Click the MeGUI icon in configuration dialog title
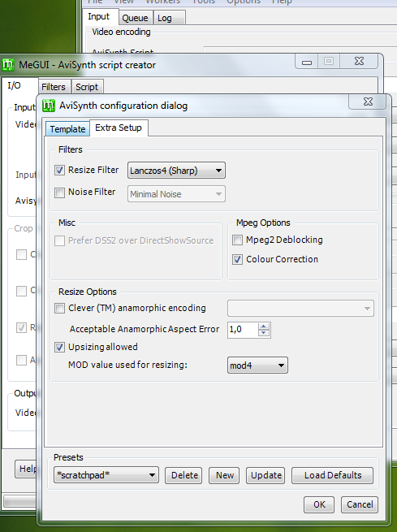Viewport: 397px width, 532px height. tap(49, 106)
